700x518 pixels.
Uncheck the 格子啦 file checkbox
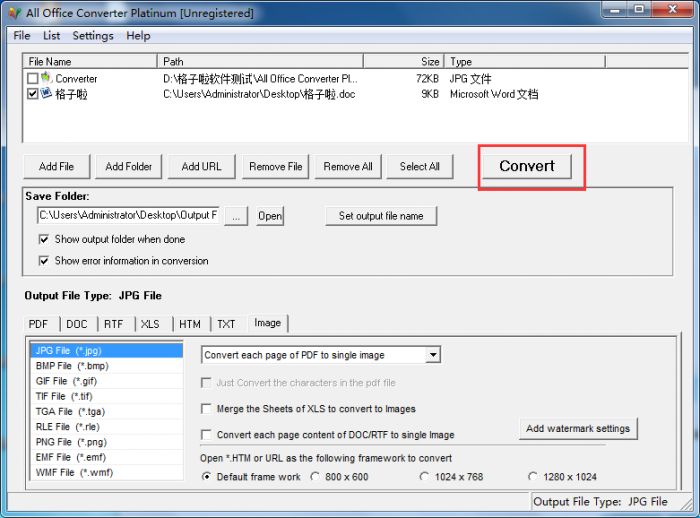tap(33, 94)
